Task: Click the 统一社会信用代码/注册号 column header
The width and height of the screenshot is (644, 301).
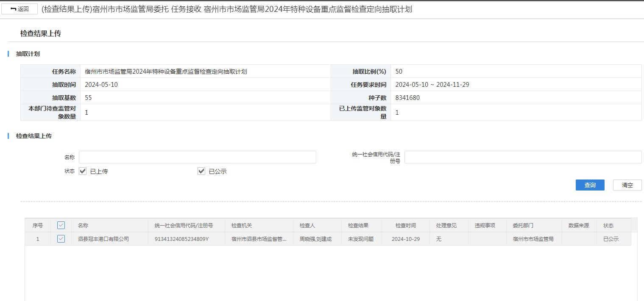Action: point(186,226)
